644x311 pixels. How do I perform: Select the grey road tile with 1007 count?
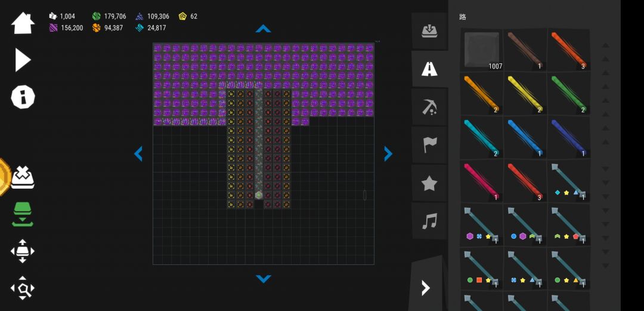click(482, 50)
